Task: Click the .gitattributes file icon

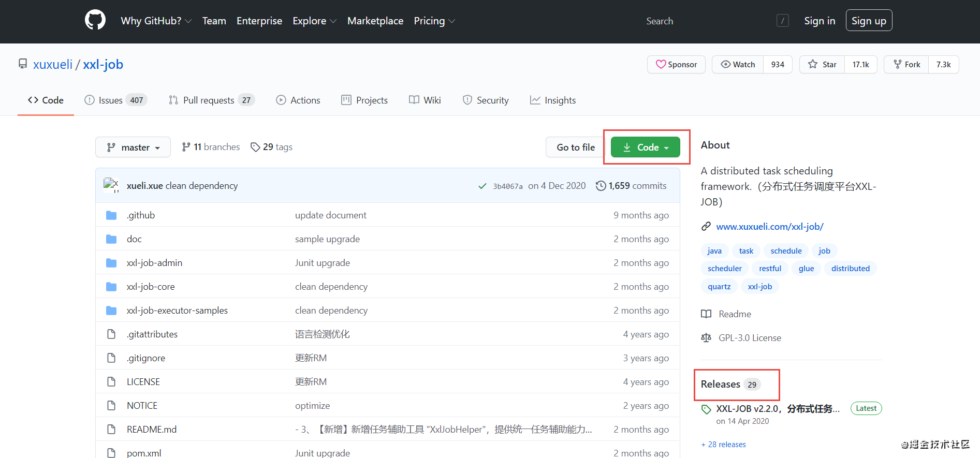Action: tap(111, 334)
